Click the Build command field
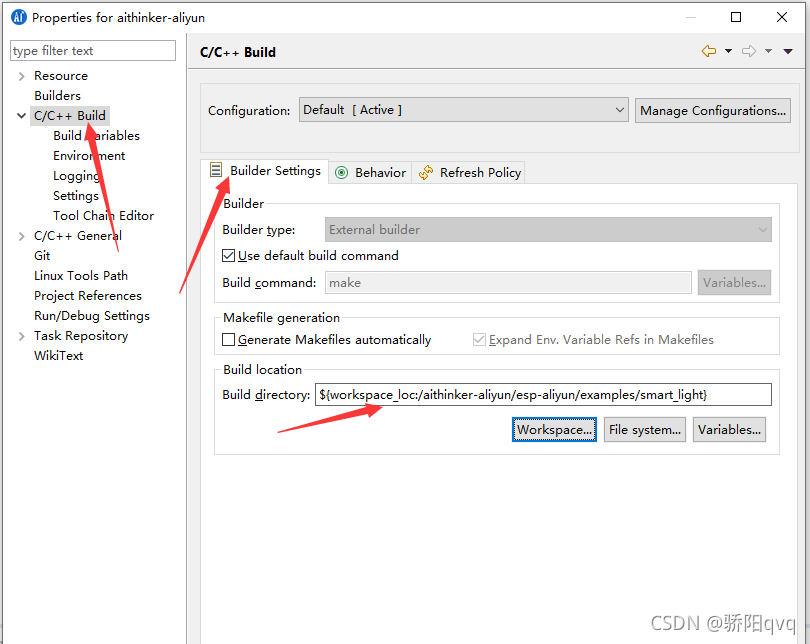The image size is (810, 644). pos(508,283)
